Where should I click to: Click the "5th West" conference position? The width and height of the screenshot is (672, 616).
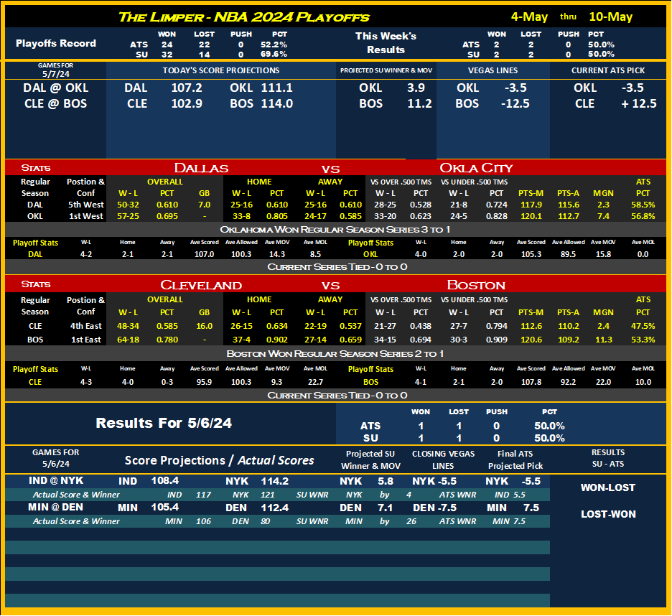coord(85,205)
